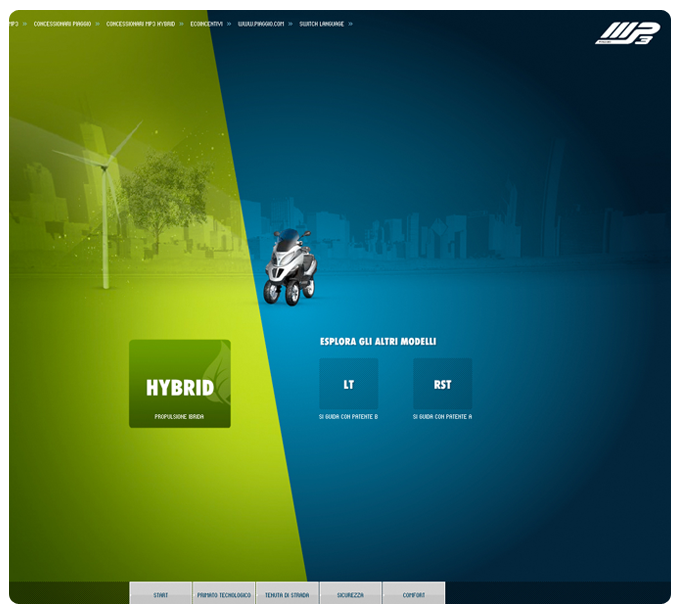Image resolution: width=680 pixels, height=615 pixels.
Task: Click the arrow after Concessionari Piaggio
Action: coord(98,24)
